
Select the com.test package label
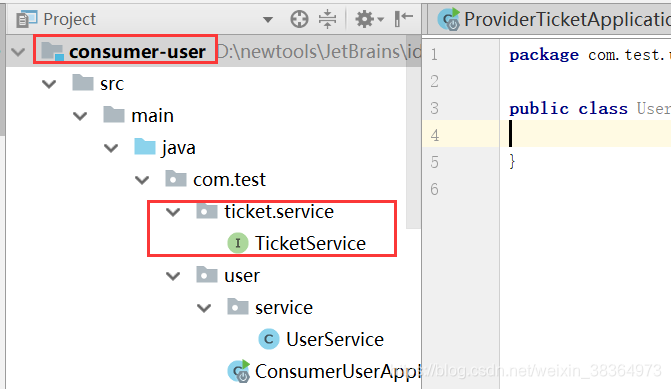(x=229, y=180)
